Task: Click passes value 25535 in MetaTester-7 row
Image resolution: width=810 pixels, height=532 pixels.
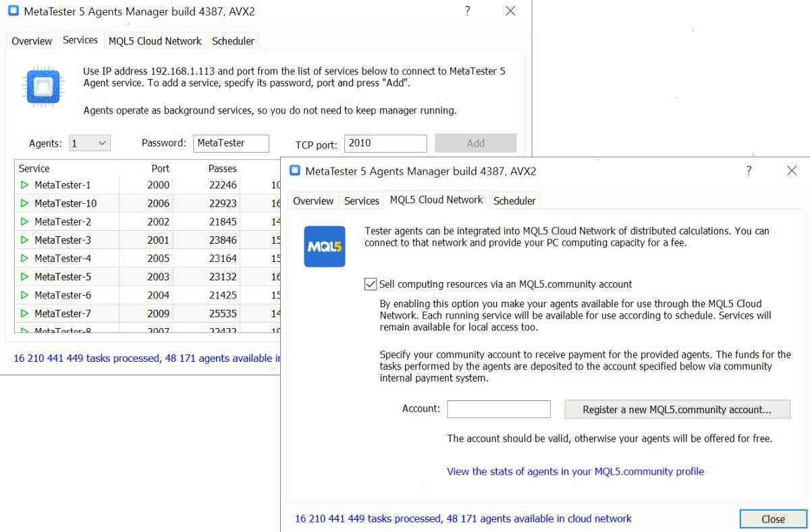Action: pos(223,313)
